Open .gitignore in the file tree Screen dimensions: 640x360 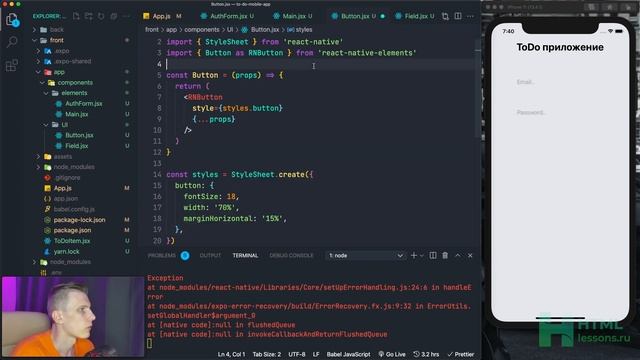point(67,178)
